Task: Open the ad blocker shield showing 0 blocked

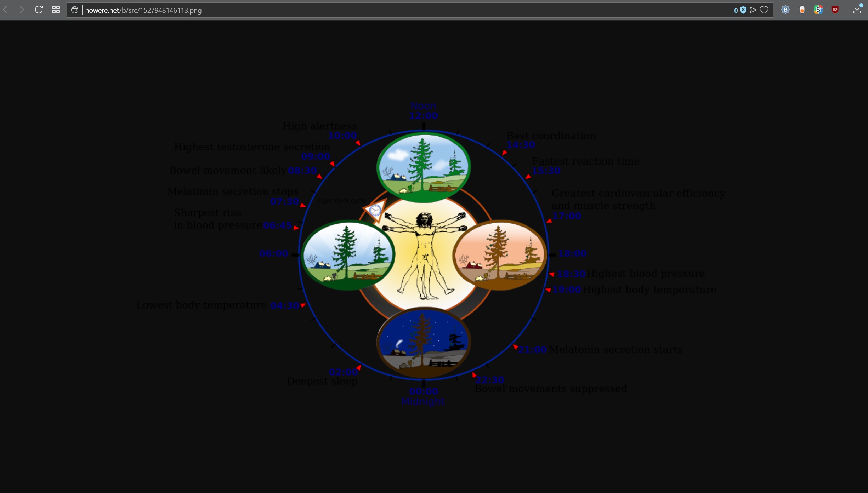Action: 740,10
